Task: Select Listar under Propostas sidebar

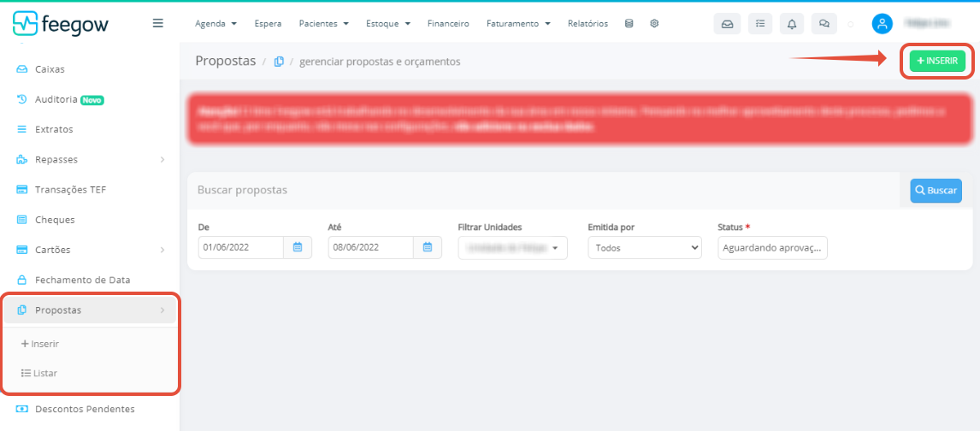Action: 39,373
